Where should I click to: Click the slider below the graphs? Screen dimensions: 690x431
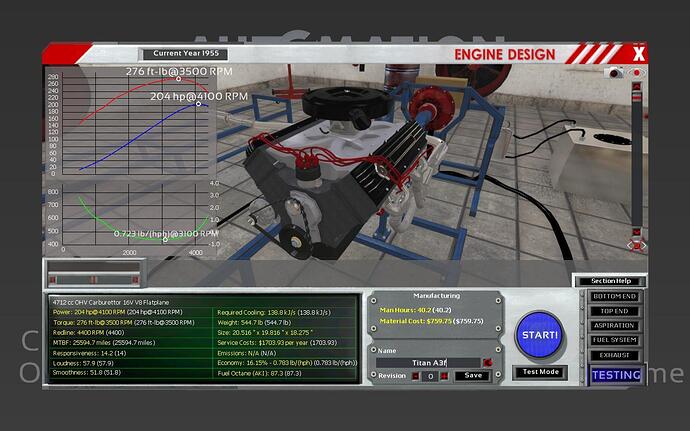click(95, 279)
